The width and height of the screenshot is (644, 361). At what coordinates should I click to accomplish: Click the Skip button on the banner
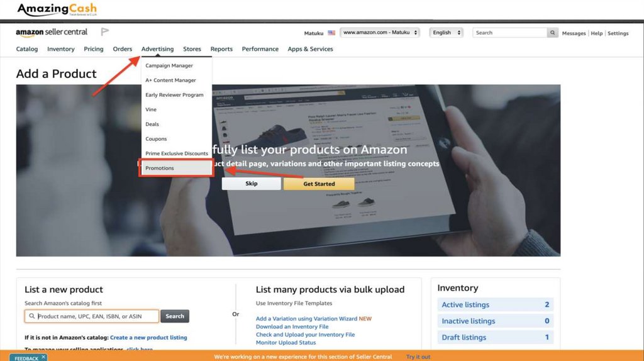[252, 184]
